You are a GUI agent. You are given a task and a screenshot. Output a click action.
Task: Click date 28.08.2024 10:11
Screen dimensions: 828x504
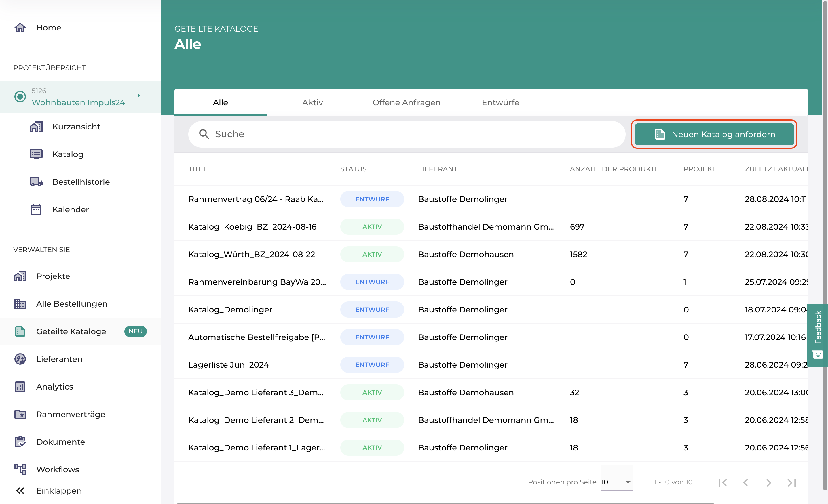tap(776, 199)
